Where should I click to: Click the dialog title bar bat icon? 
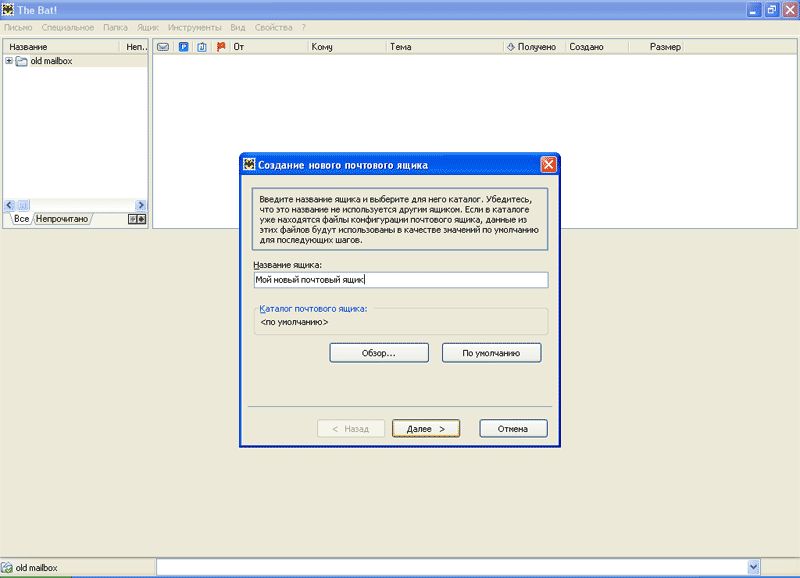point(249,164)
